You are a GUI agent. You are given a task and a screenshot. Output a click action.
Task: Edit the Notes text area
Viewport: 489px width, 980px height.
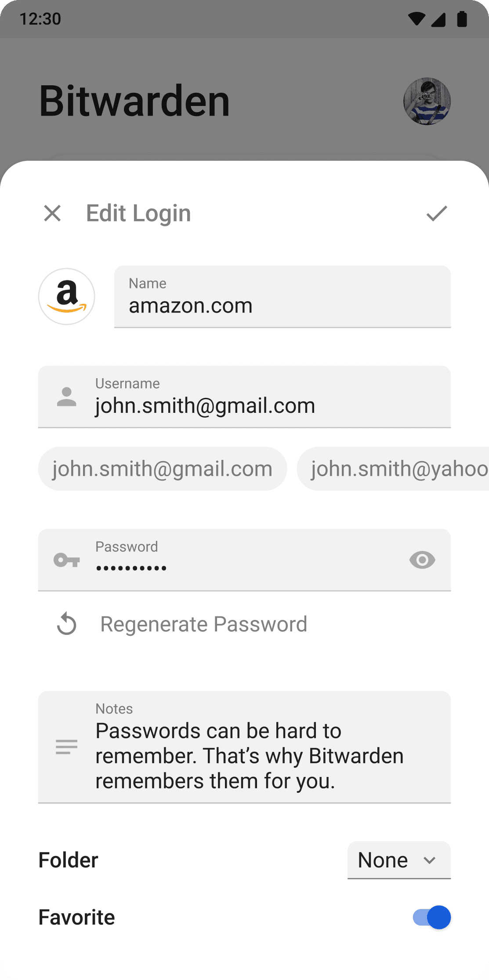[x=244, y=747]
